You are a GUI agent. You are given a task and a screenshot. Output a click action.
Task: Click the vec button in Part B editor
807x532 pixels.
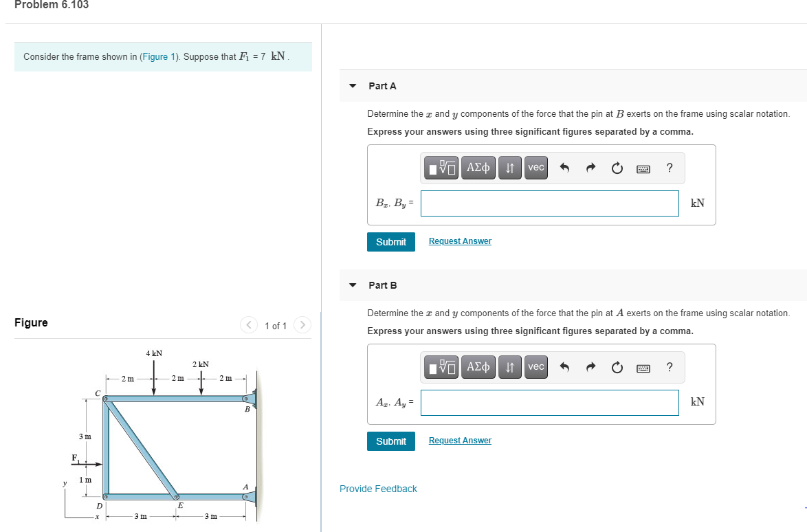[x=535, y=366]
